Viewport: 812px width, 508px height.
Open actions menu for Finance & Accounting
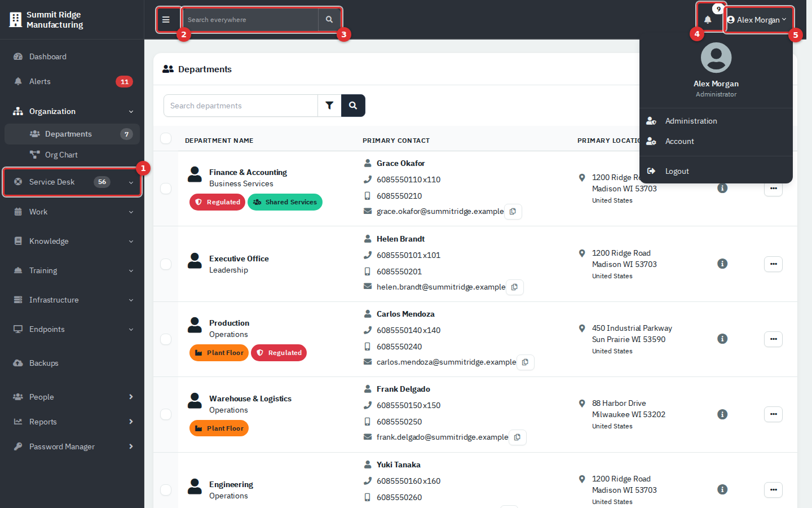773,189
